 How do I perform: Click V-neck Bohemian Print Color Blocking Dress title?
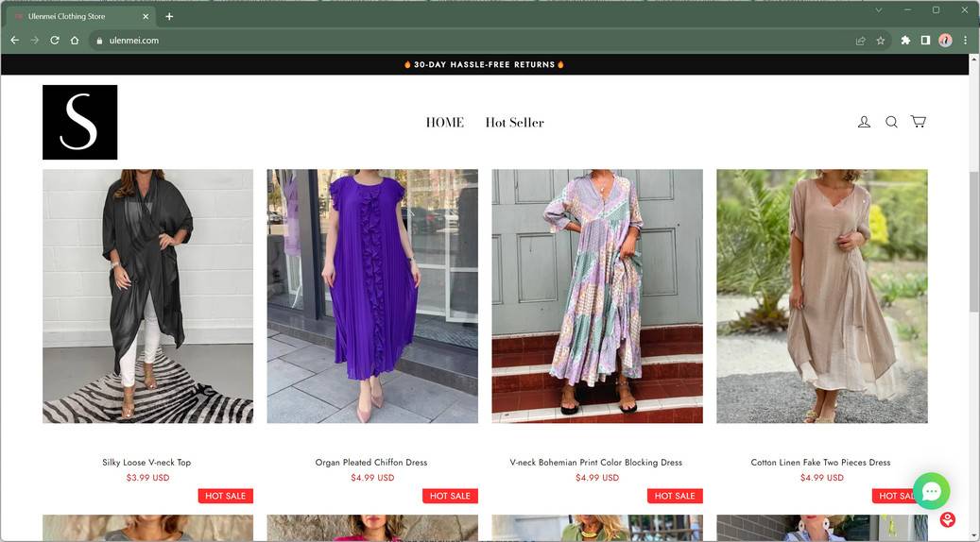(x=596, y=462)
